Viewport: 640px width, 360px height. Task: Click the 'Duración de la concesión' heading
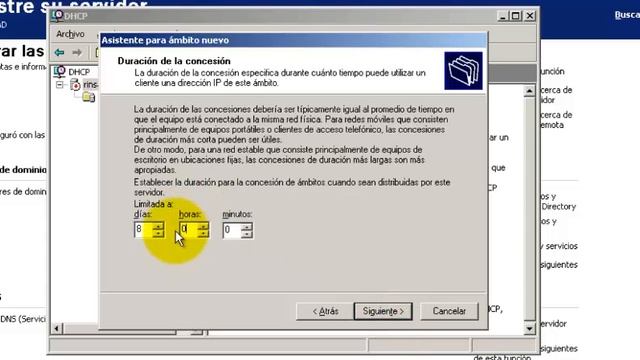click(x=174, y=61)
